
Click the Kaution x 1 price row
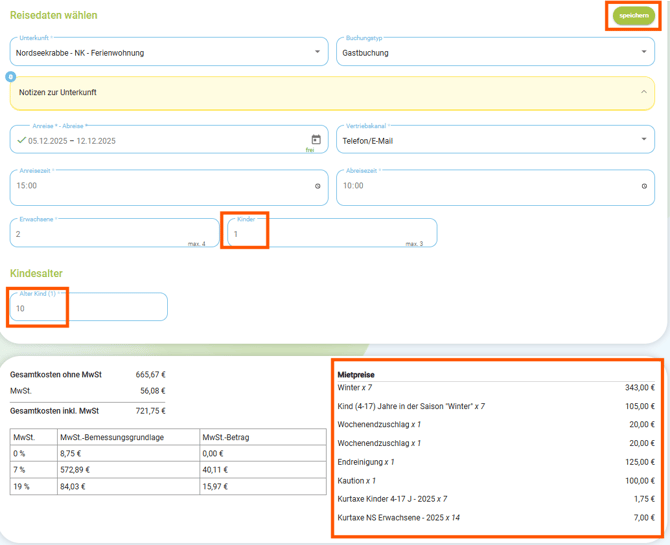496,481
